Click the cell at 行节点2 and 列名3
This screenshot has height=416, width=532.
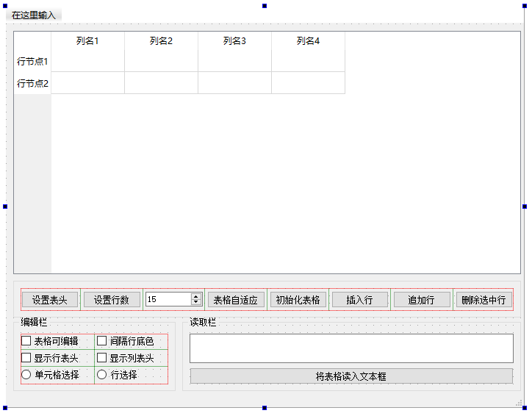pyautogui.click(x=234, y=83)
